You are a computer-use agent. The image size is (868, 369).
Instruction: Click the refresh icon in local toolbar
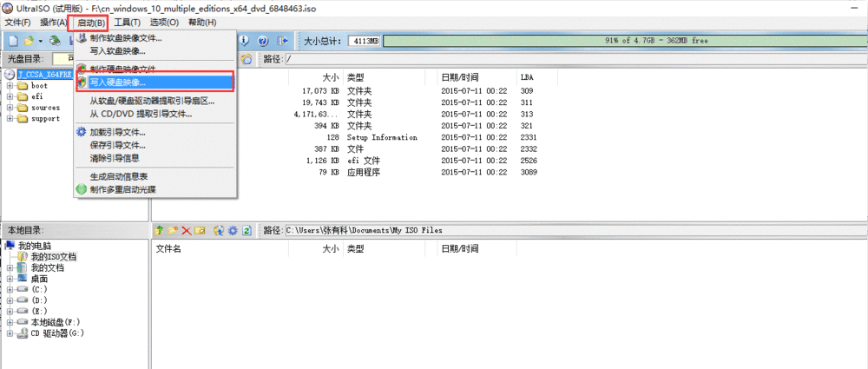coord(247,230)
